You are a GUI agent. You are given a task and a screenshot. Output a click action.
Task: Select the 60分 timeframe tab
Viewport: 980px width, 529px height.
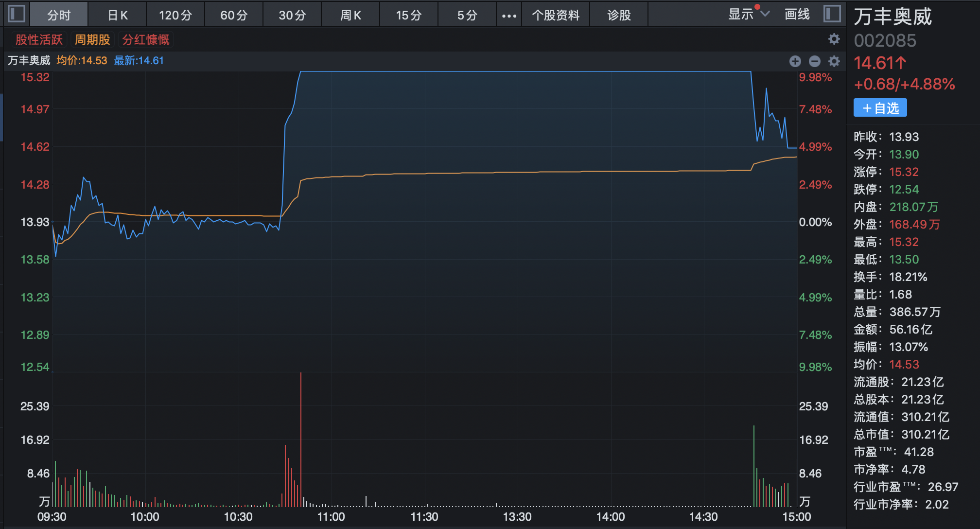point(234,16)
